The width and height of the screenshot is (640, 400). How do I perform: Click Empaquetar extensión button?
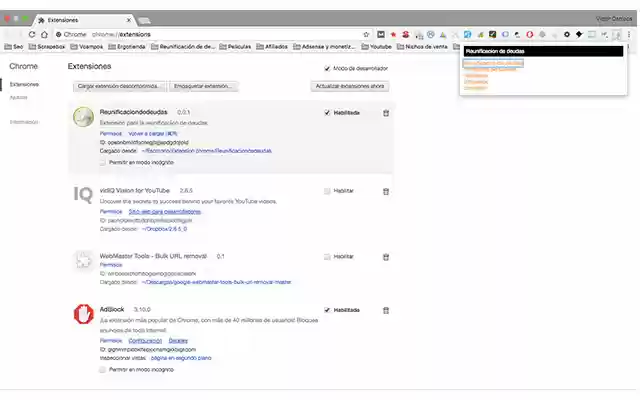[204, 87]
